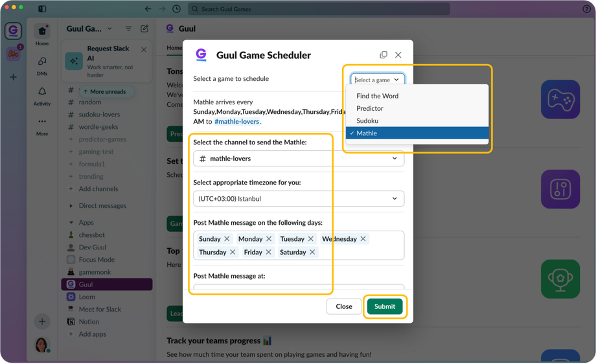Open the Focus Mode app
Screen dimensions: 596x364
[97, 260]
